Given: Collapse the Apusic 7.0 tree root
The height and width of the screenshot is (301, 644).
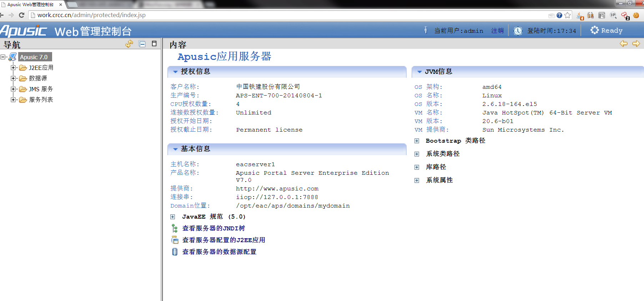Looking at the screenshot, I should click(3, 57).
